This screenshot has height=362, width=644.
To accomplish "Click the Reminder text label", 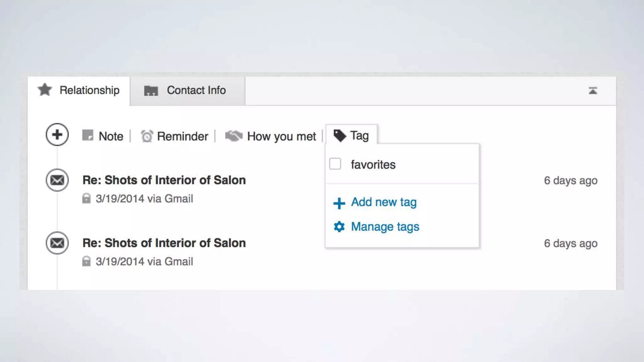I will [x=182, y=136].
